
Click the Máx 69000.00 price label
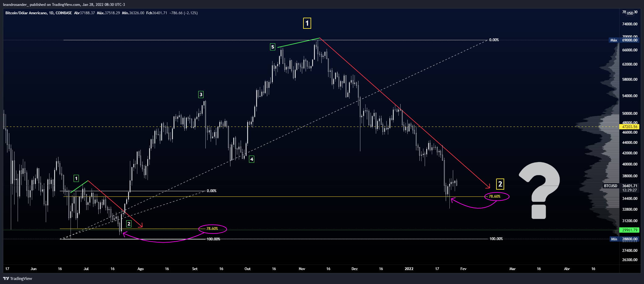(x=624, y=40)
